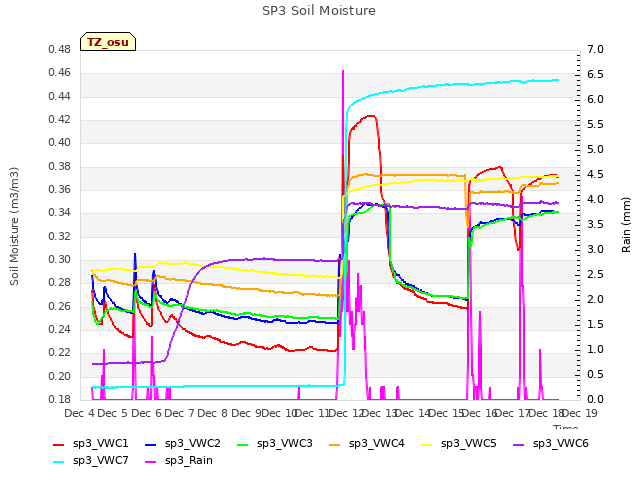
Task: Click green sp3_VWC3 legend color marker
Action: [x=243, y=445]
